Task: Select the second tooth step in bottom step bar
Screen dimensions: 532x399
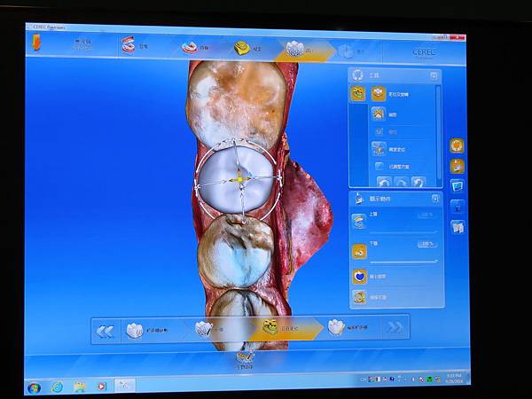Action: point(209,329)
